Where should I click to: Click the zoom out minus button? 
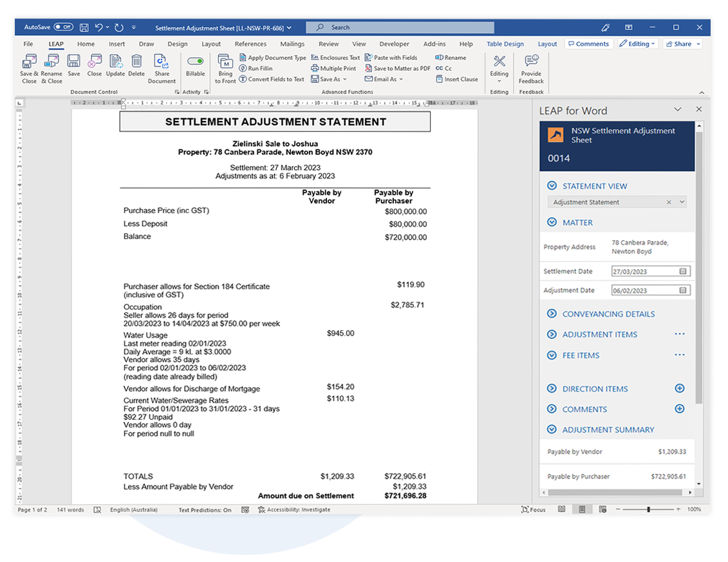pyautogui.click(x=618, y=509)
